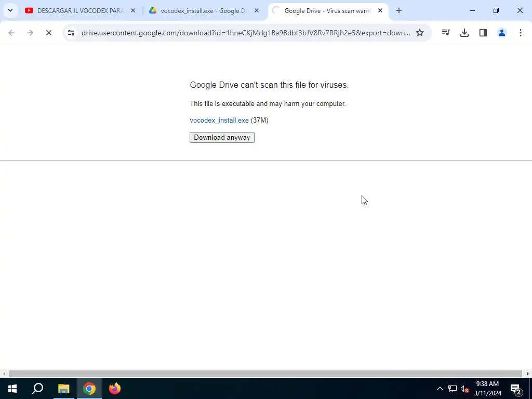532x399 pixels.
Task: Open the vocodex_install.exe file link
Action: click(219, 121)
